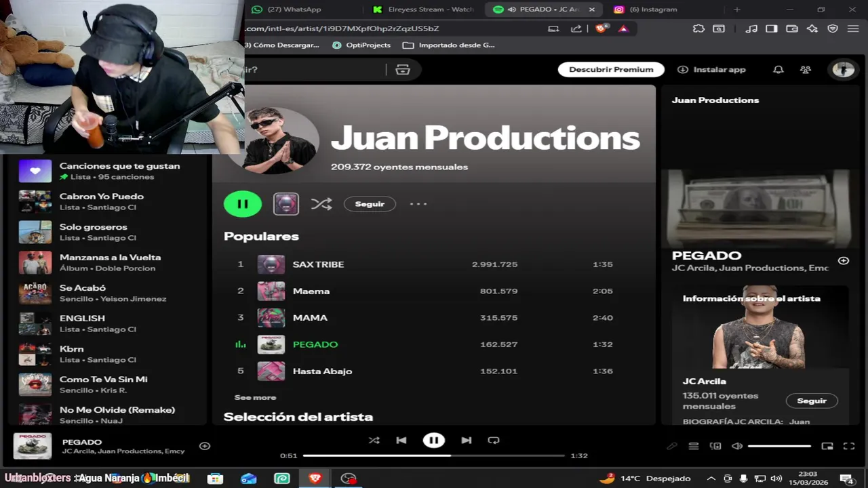Open 'Canciones que te gustan' playlist
The height and width of the screenshot is (488, 868).
[108, 171]
